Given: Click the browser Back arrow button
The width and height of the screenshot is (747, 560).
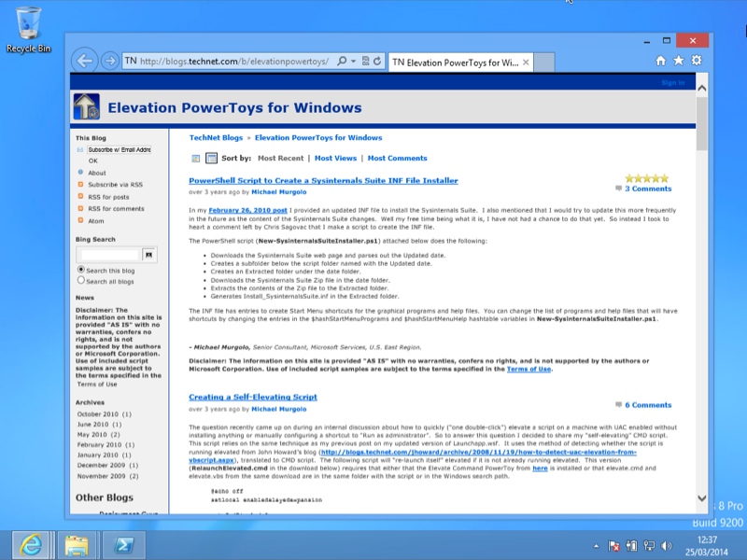Looking at the screenshot, I should coord(85,61).
